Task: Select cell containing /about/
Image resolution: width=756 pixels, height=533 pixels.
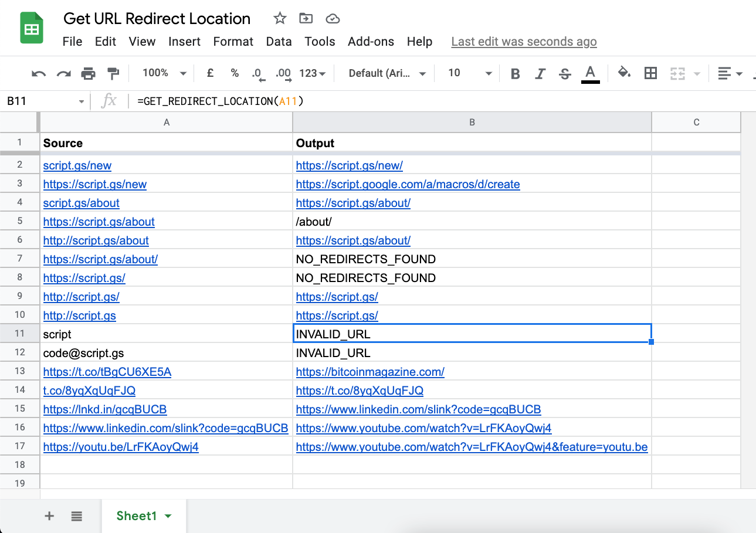Action: click(x=472, y=222)
